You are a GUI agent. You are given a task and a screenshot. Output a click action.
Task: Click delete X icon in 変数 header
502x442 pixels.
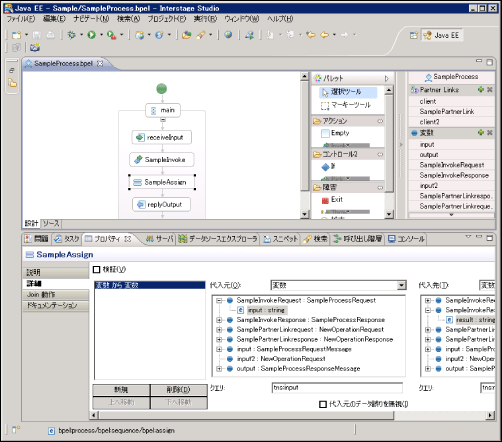click(490, 132)
